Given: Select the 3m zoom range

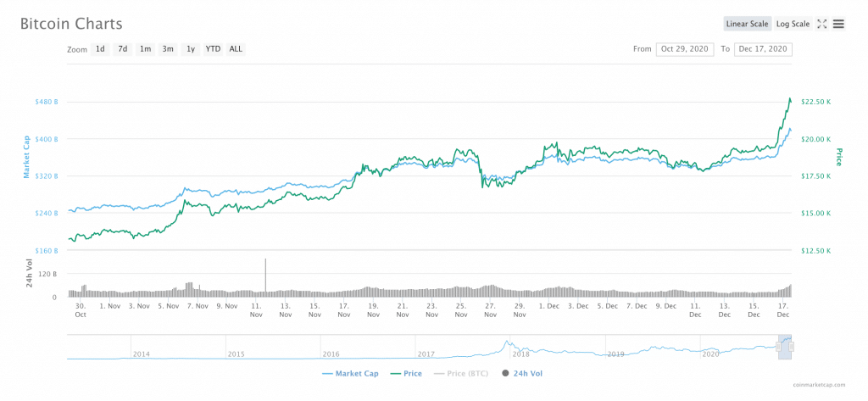Looking at the screenshot, I should 168,49.
